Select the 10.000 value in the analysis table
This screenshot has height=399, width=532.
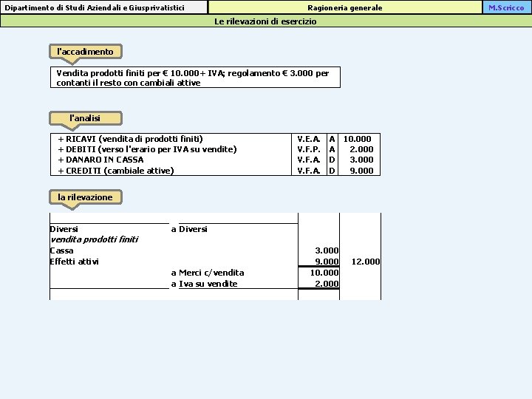358,139
